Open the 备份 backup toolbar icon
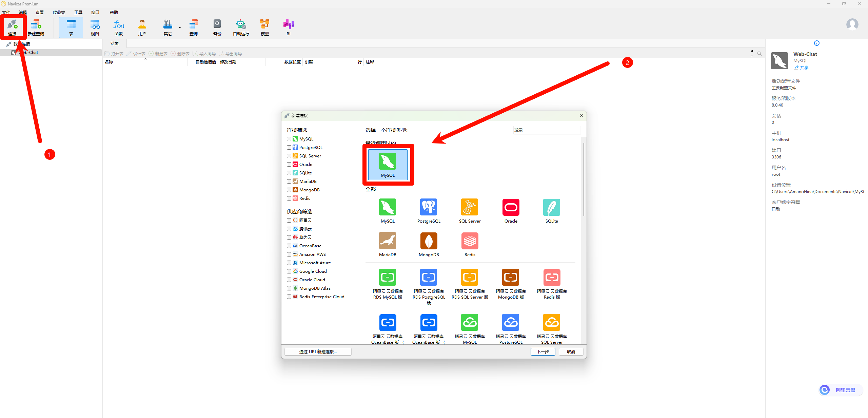This screenshot has width=868, height=418. tap(217, 27)
